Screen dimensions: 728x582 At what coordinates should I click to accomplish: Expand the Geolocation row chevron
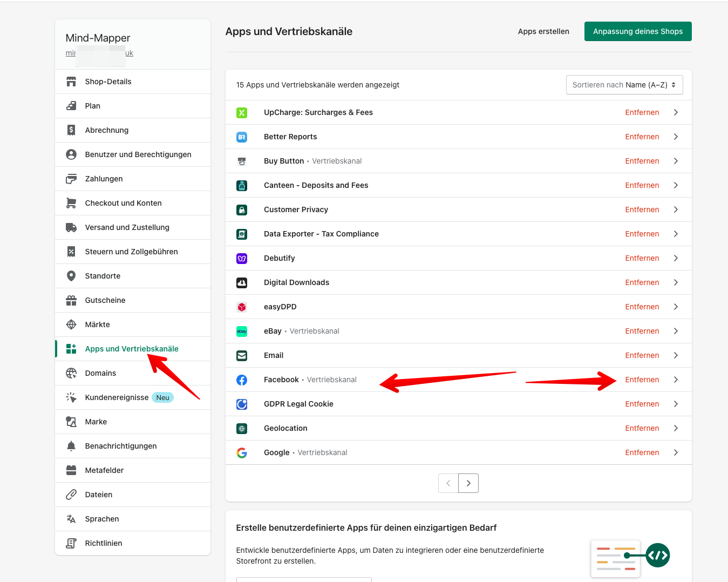click(676, 429)
